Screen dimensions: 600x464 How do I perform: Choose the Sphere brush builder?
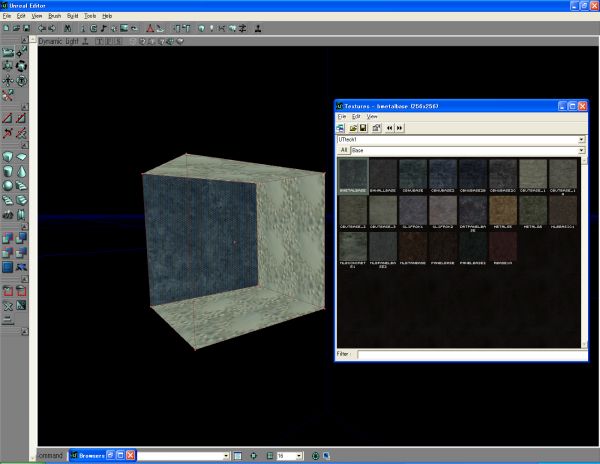pyautogui.click(x=8, y=186)
